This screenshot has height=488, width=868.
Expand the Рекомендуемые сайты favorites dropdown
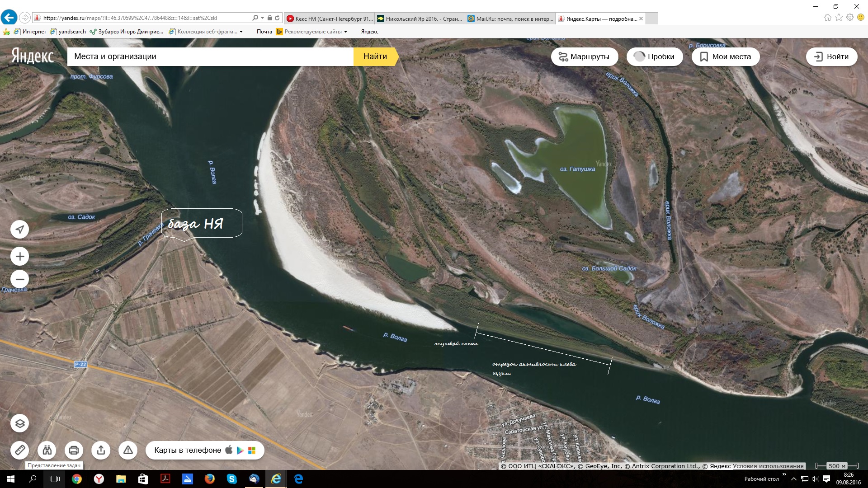(346, 32)
